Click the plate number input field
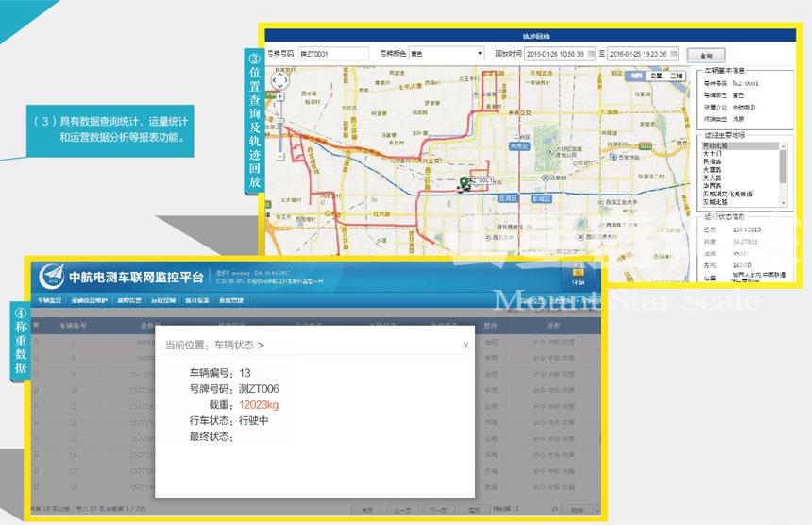The image size is (812, 525). click(333, 54)
